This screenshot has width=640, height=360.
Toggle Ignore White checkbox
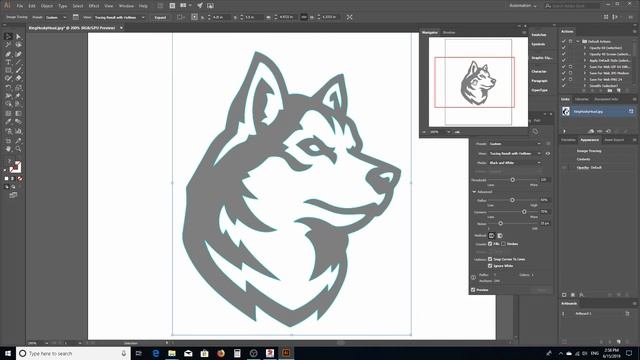490,266
